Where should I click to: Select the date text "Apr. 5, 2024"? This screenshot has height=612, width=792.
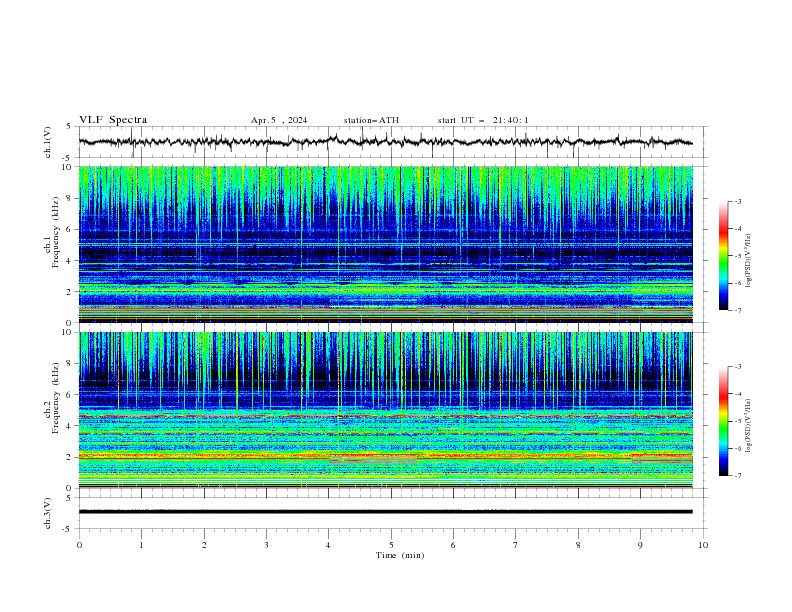[x=279, y=120]
